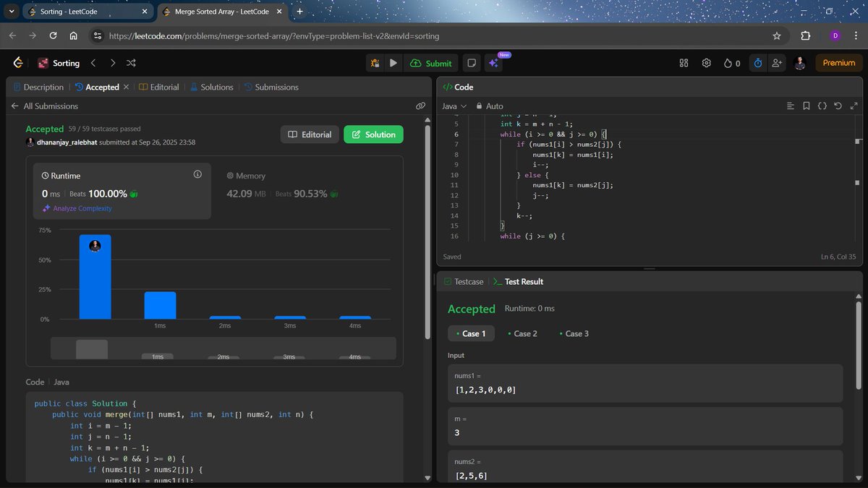This screenshot has height=488, width=868.
Task: Select Case 2 test result
Action: click(x=522, y=333)
